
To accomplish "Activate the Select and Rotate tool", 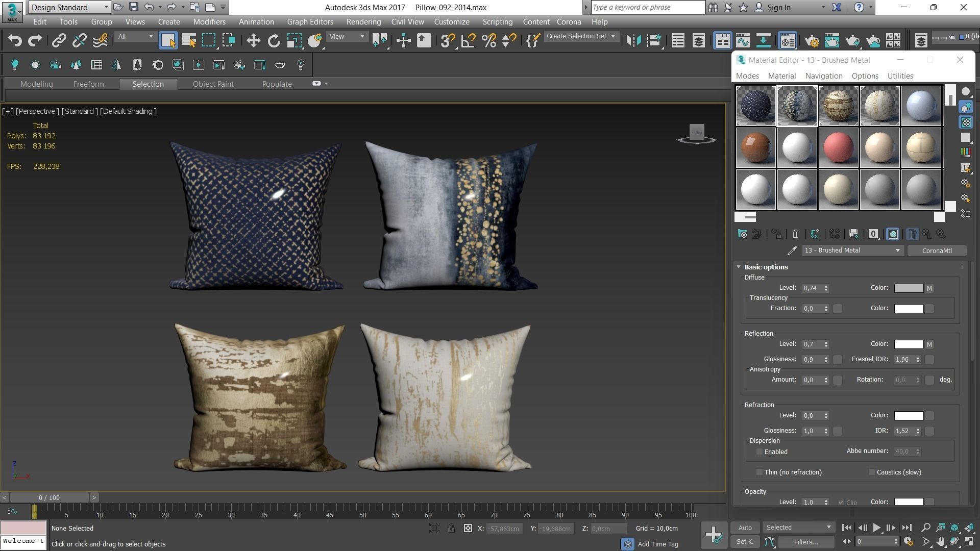I will [x=274, y=41].
